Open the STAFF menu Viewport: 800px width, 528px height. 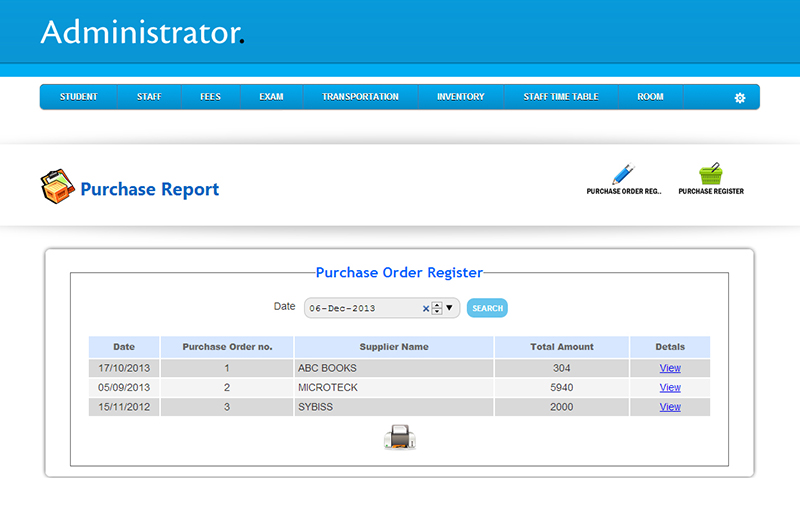tap(149, 97)
